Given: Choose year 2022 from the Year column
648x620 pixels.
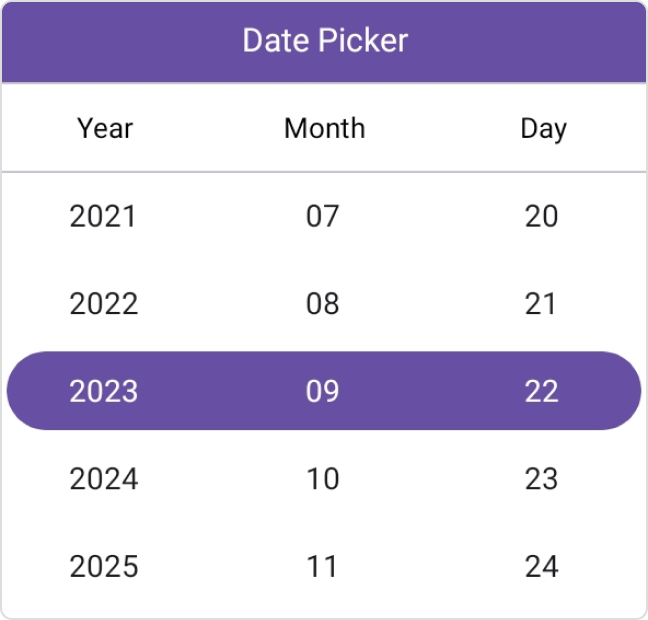Looking at the screenshot, I should tap(103, 304).
